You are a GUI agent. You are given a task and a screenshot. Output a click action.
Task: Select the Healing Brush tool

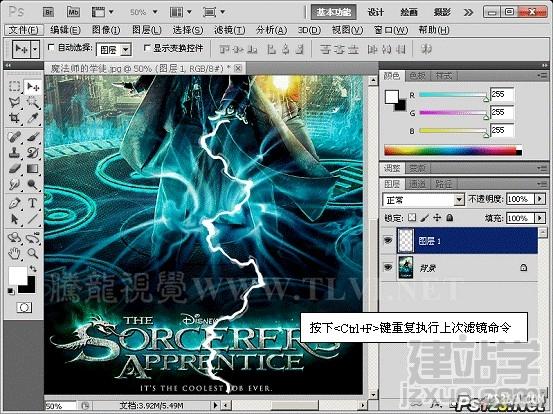pos(14,137)
